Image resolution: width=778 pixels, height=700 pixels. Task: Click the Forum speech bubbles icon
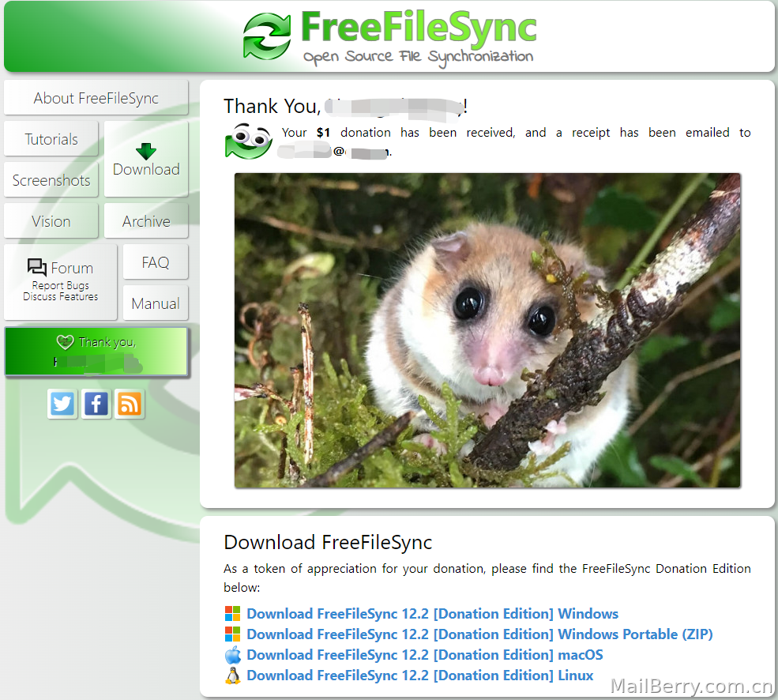[x=36, y=267]
